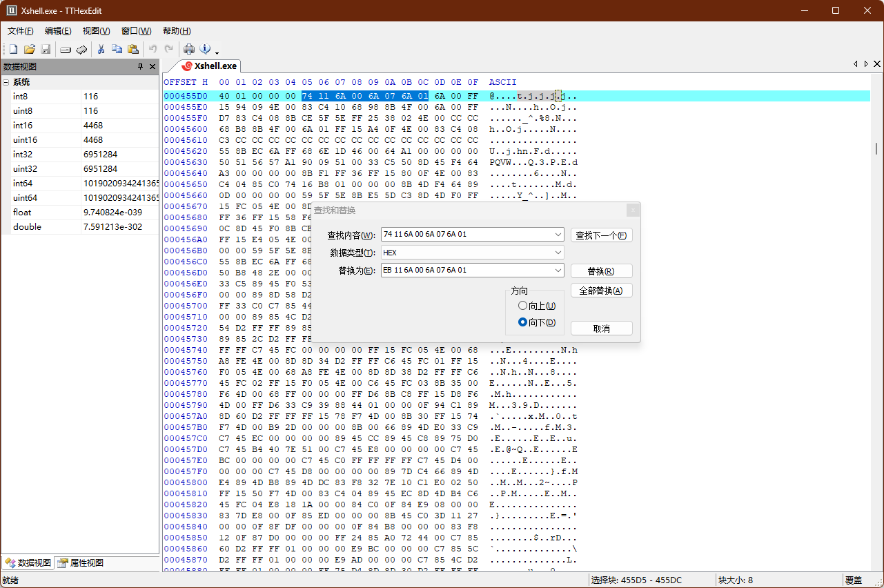Click the 块大小: 8 status entry
884x588 pixels.
pos(736,580)
